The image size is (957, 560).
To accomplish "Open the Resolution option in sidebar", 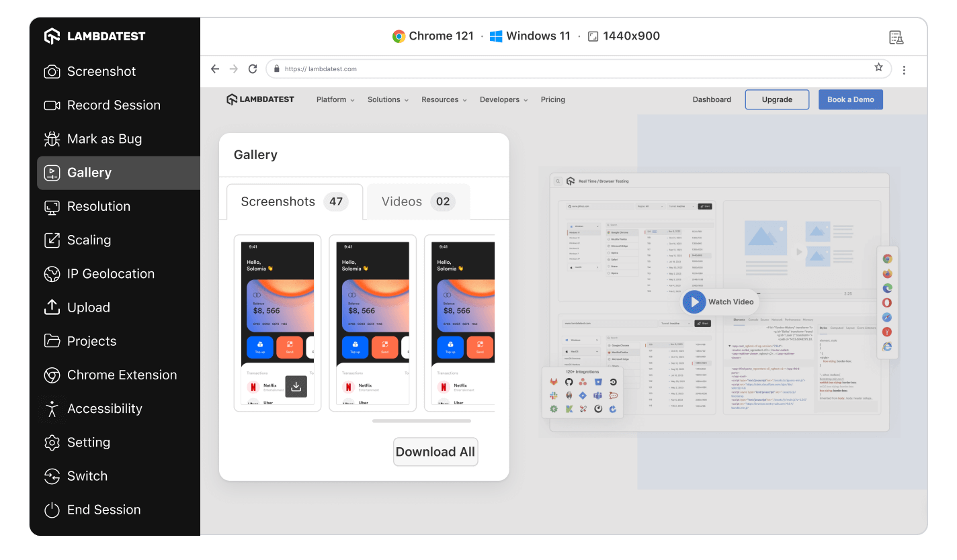I will pos(98,206).
